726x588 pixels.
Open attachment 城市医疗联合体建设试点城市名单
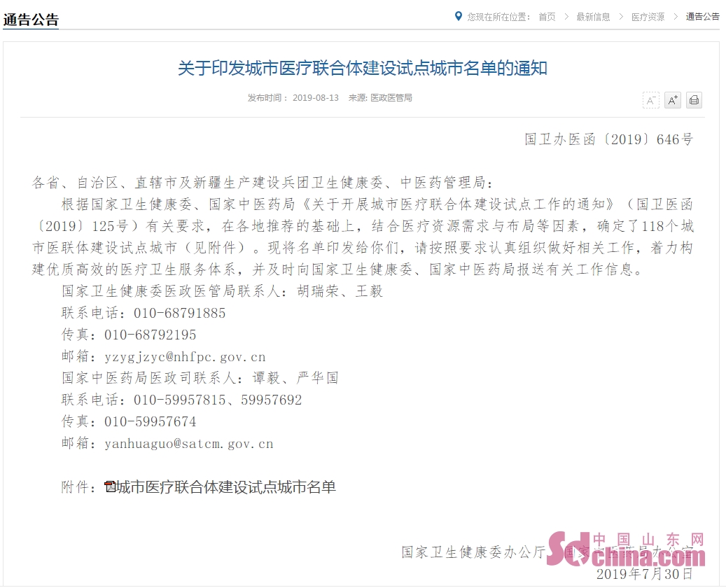[226, 487]
